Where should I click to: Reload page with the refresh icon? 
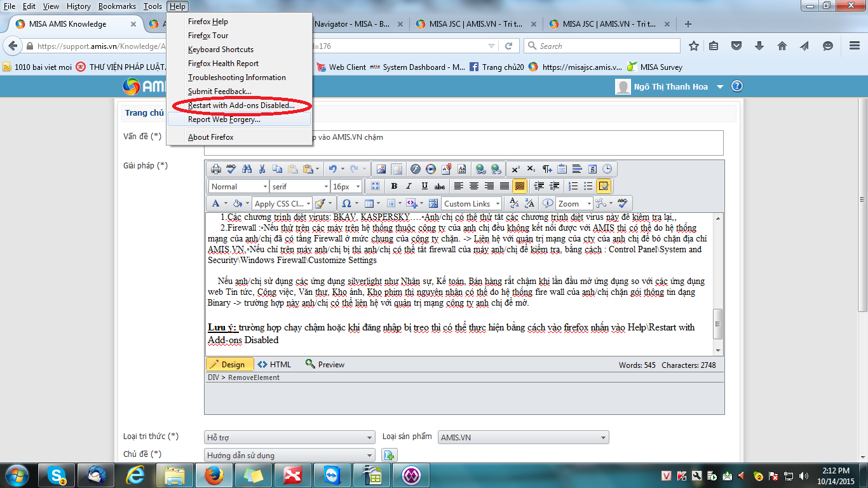(x=508, y=46)
